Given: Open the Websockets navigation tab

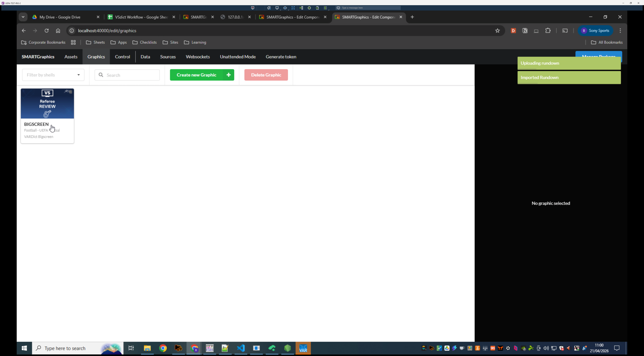Looking at the screenshot, I should click(x=198, y=57).
